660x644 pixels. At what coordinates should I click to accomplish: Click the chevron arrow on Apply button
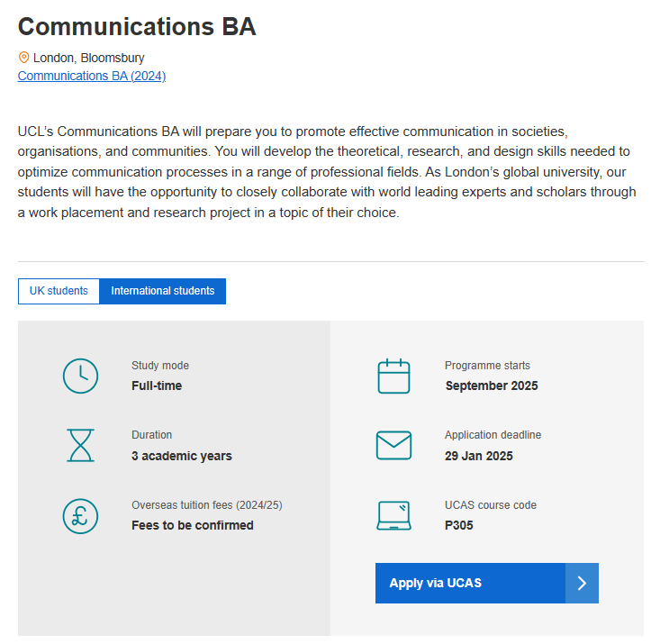(x=582, y=584)
